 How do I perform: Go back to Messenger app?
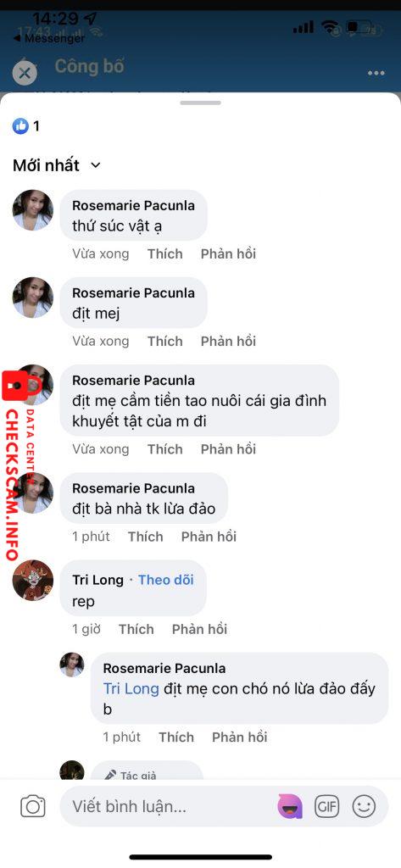[48, 38]
